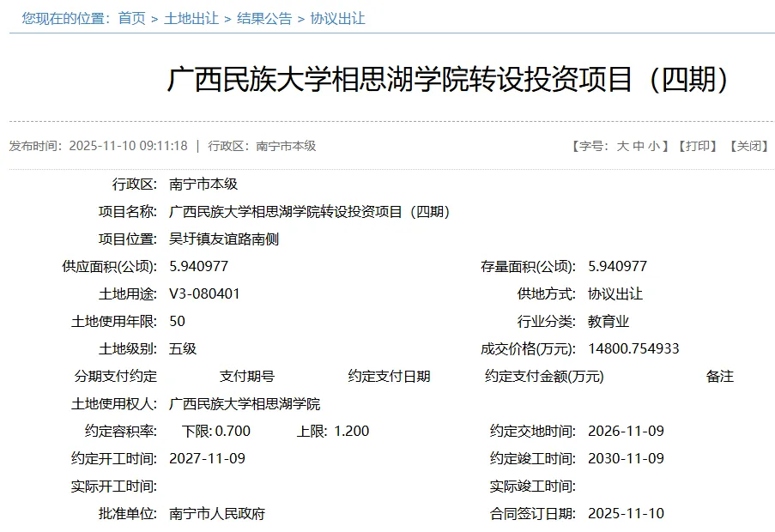
Task: Select publish time 2025-11-10 09:11:18
Action: tap(129, 146)
